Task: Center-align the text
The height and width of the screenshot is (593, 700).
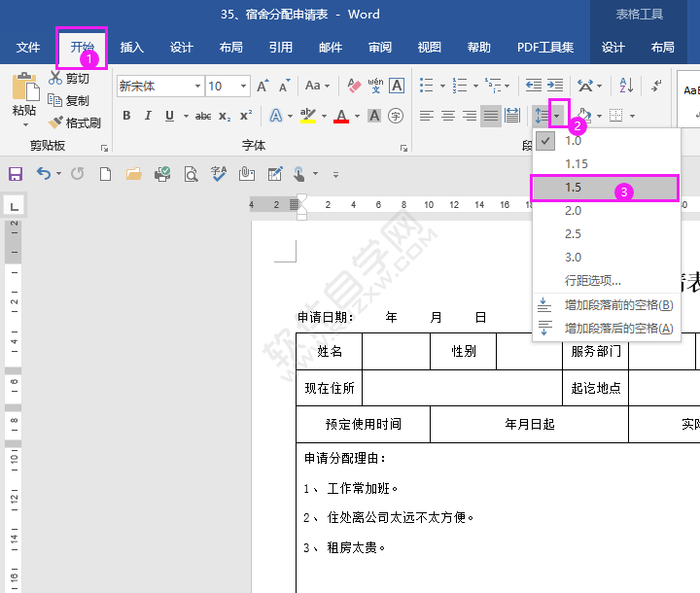Action: (448, 116)
